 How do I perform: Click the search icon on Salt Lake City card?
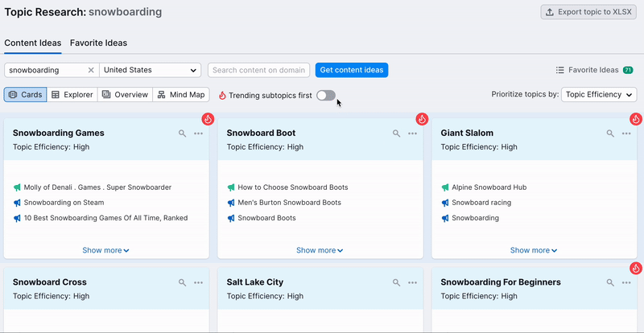[x=397, y=283]
